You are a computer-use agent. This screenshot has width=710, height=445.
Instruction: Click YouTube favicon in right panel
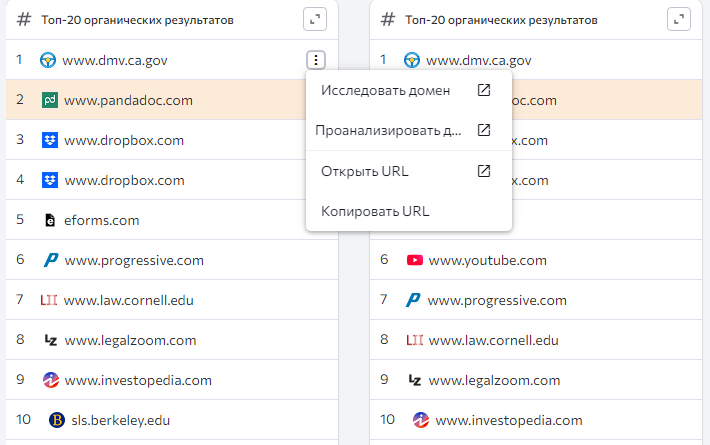(415, 260)
